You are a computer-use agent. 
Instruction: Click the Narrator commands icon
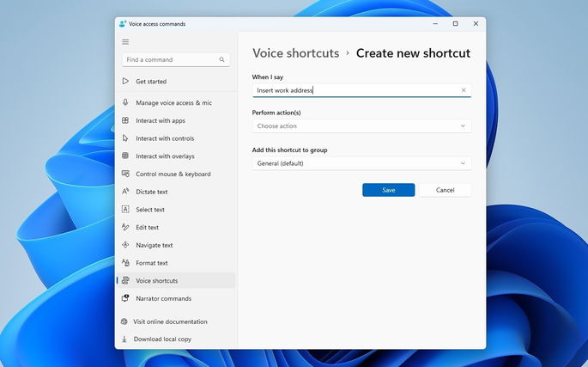125,298
